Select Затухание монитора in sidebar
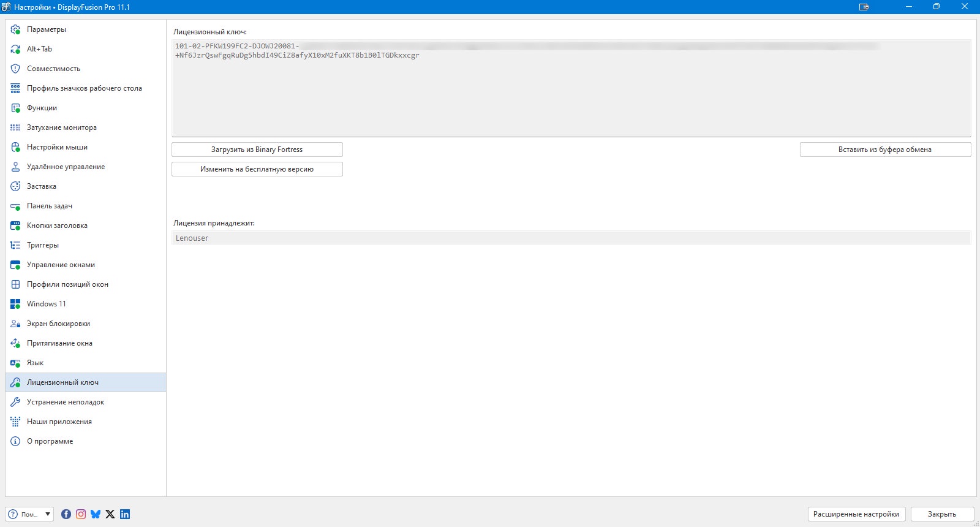 (86, 127)
